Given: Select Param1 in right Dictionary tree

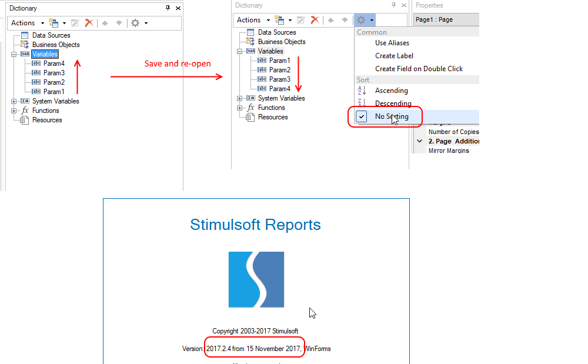Looking at the screenshot, I should point(279,61).
